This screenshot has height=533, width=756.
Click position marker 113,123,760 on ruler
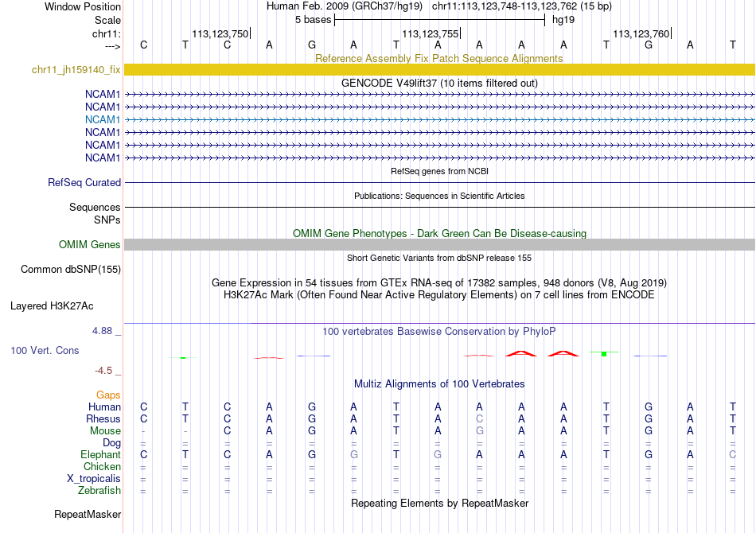pos(641,33)
